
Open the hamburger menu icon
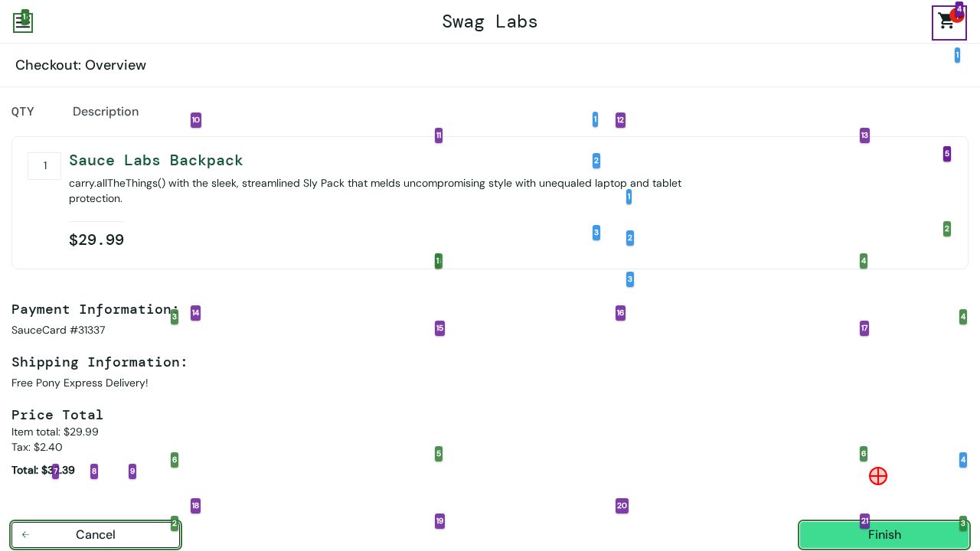[x=23, y=22]
